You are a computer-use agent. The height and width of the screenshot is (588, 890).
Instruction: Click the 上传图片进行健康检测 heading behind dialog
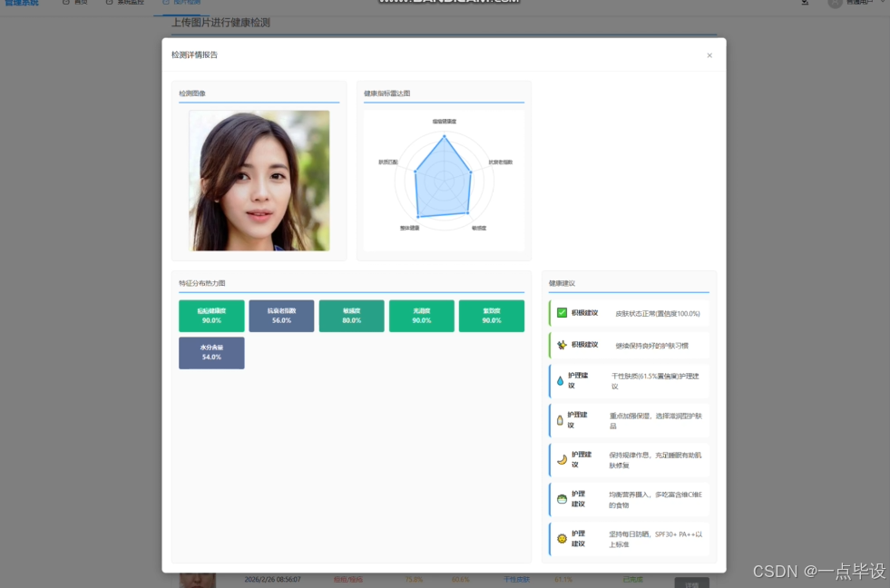pyautogui.click(x=220, y=23)
